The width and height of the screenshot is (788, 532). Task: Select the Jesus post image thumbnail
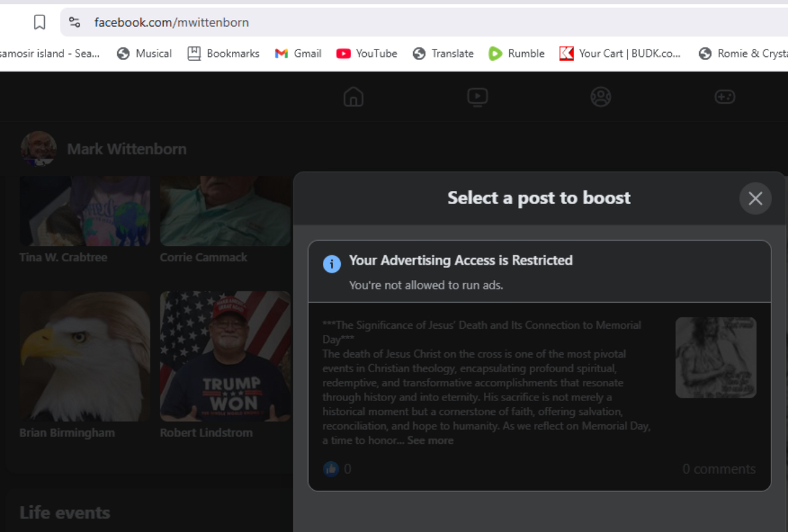click(x=716, y=358)
